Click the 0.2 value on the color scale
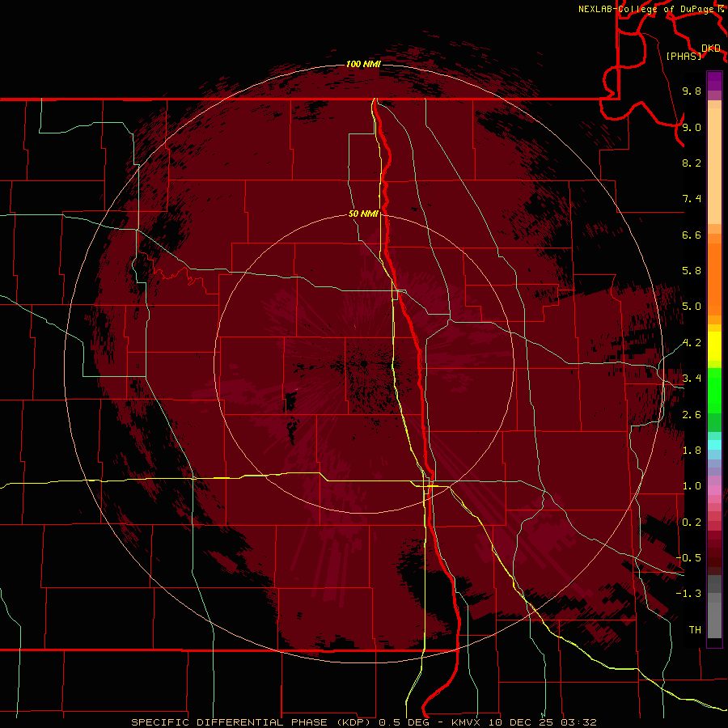728x728 pixels. coord(692,523)
